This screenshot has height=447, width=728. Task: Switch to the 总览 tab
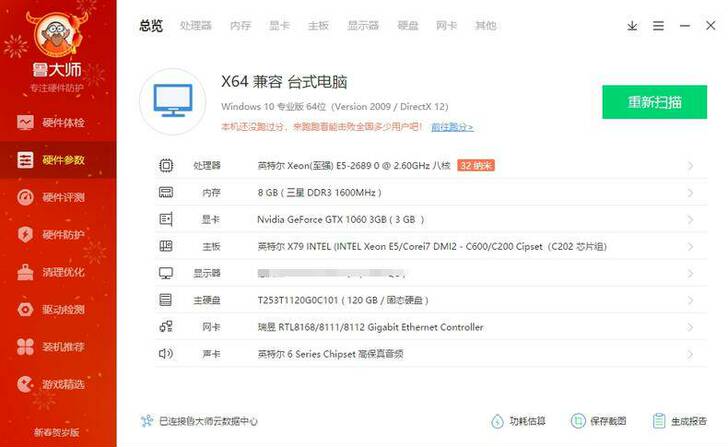pos(151,26)
